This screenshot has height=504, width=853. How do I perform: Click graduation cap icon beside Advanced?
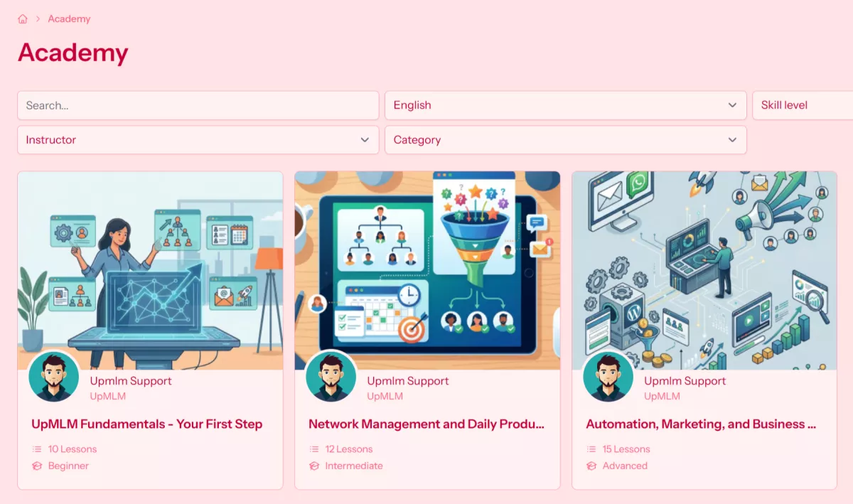click(x=591, y=466)
